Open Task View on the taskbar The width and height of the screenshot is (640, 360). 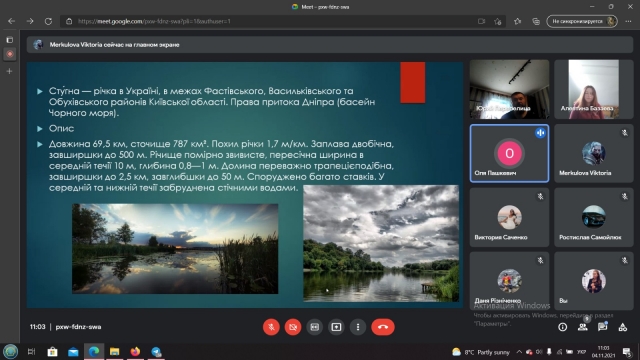[x=31, y=351]
